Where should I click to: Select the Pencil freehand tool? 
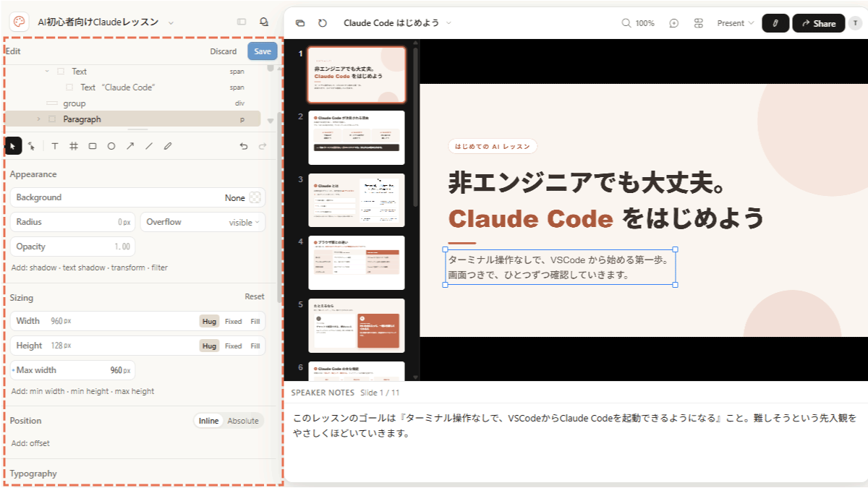tap(168, 146)
